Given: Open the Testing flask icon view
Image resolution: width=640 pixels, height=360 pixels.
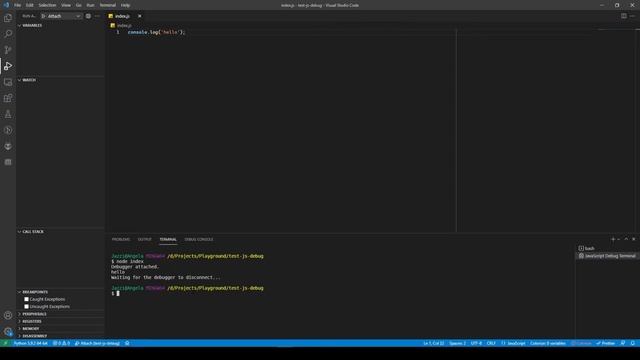Looking at the screenshot, I should pyautogui.click(x=8, y=114).
